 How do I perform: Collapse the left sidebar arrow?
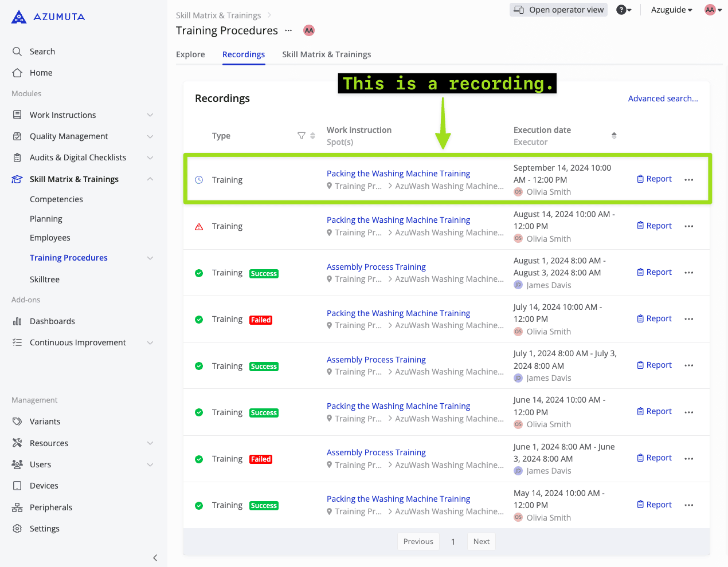click(155, 558)
